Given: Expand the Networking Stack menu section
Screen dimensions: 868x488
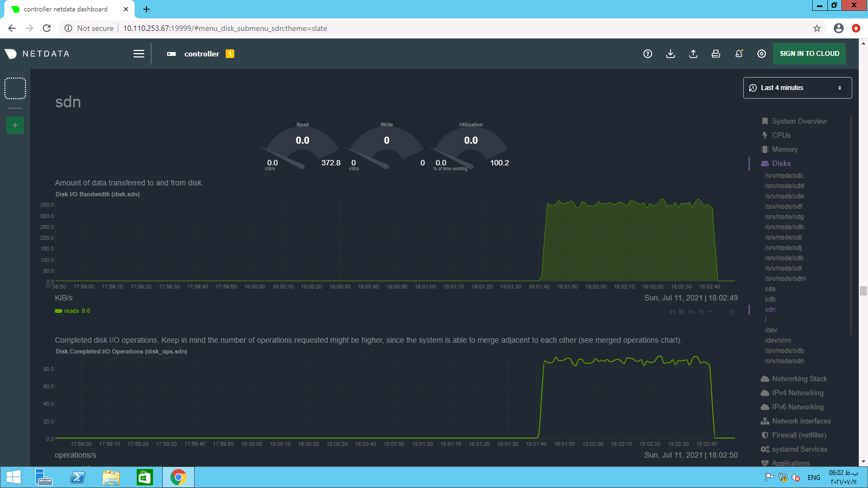Looking at the screenshot, I should pos(799,379).
